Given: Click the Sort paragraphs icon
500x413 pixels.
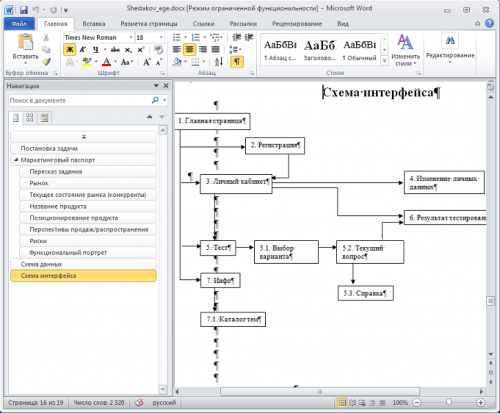Looking at the screenshot, I should pos(219,62).
